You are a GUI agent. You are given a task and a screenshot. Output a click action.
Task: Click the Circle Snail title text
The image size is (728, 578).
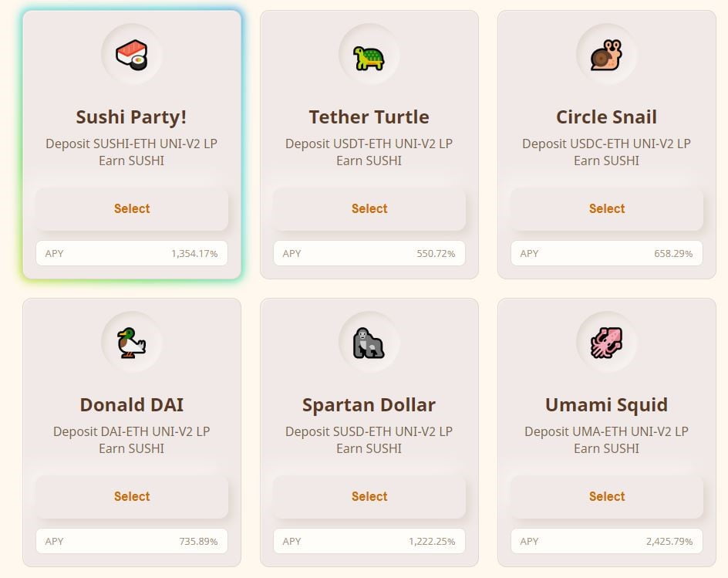607,117
